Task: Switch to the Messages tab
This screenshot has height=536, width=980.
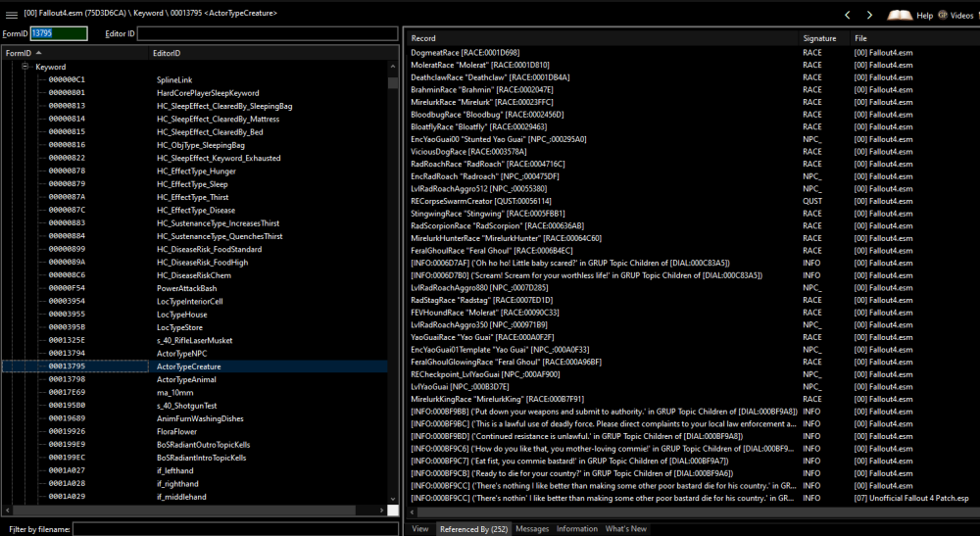Action: [x=532, y=528]
